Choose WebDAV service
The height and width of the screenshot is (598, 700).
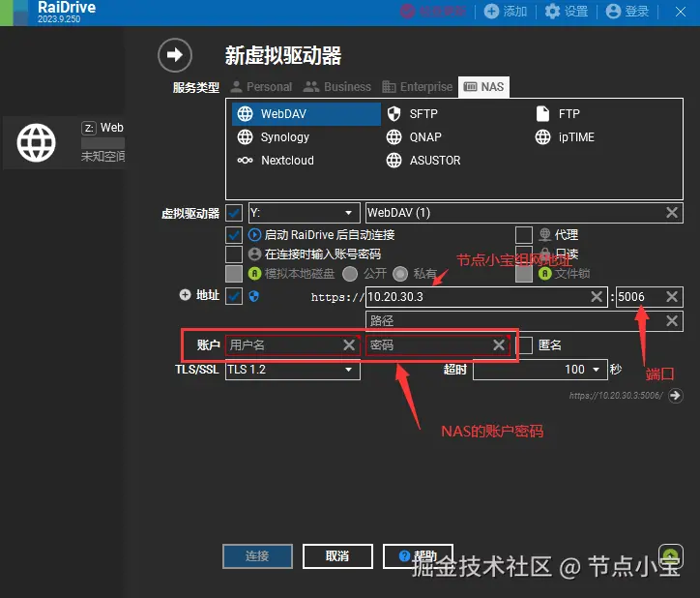306,113
